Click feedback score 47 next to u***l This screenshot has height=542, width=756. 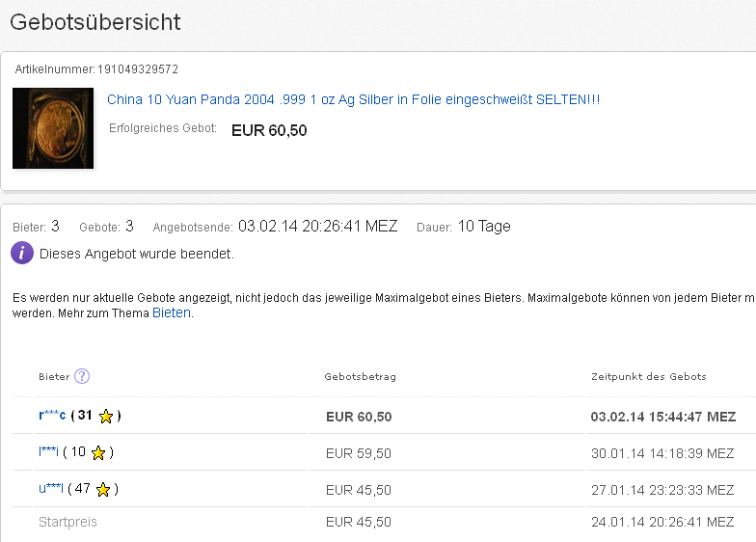[x=82, y=489]
